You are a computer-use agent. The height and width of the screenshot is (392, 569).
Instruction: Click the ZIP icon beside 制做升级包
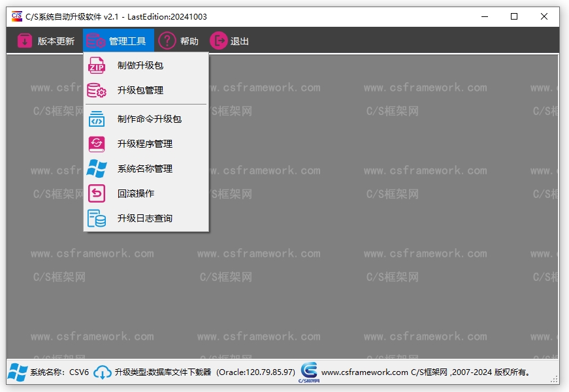pyautogui.click(x=97, y=65)
